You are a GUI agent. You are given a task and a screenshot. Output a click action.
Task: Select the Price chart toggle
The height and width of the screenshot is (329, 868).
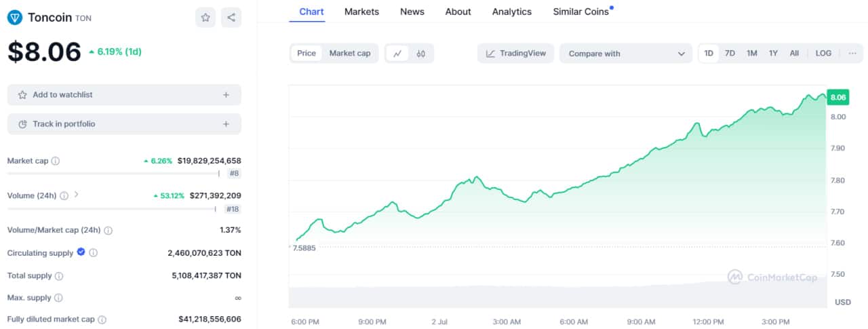coord(307,53)
